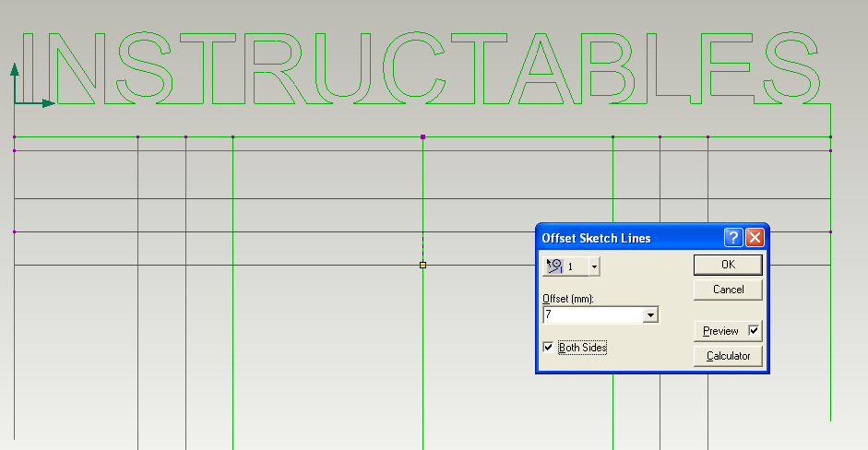Viewport: 868px width, 450px height.
Task: Open dialog help question mark button
Action: click(x=733, y=238)
